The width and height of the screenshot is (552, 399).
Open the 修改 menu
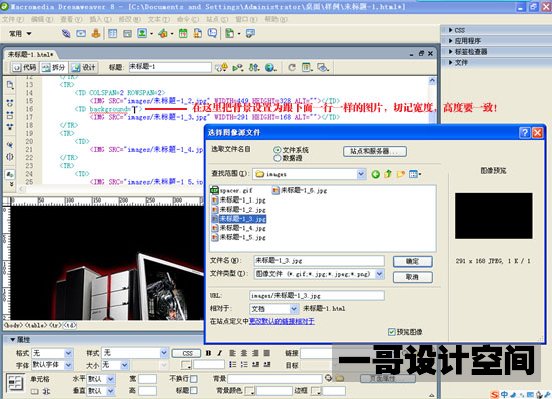click(x=129, y=19)
